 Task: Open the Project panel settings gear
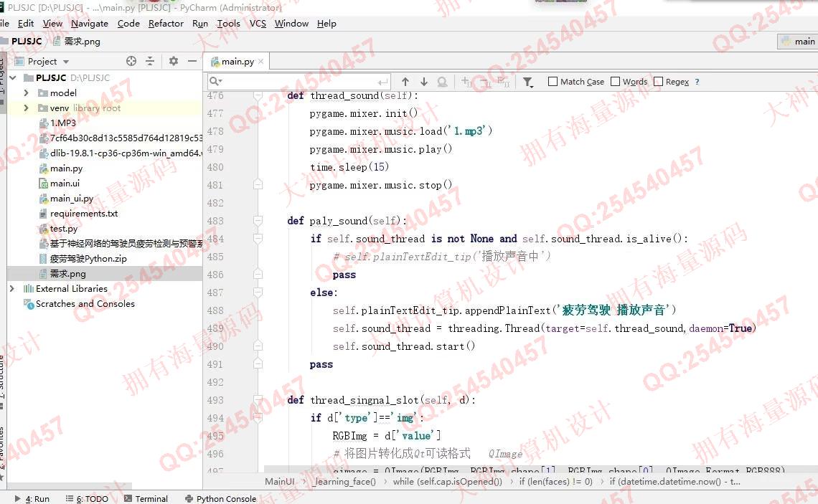point(173,62)
